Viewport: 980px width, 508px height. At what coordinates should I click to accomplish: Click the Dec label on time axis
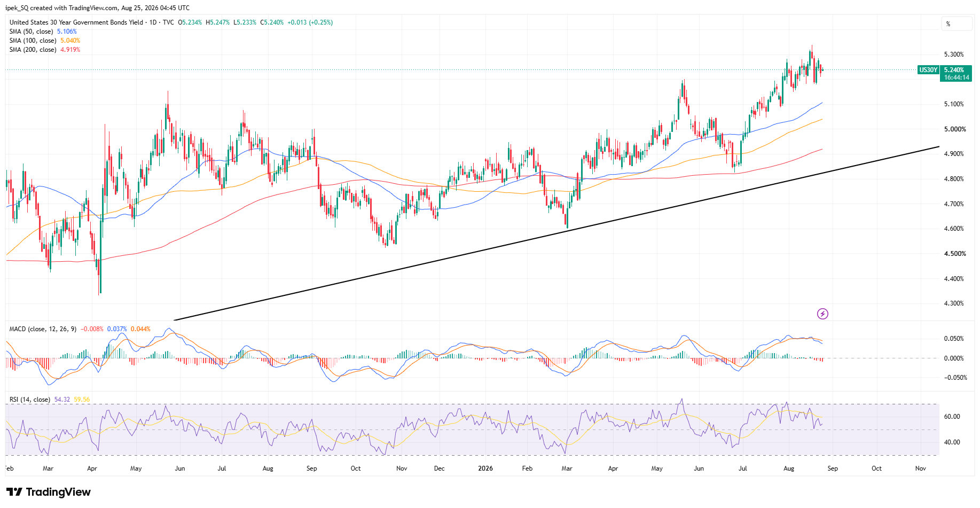tap(439, 468)
